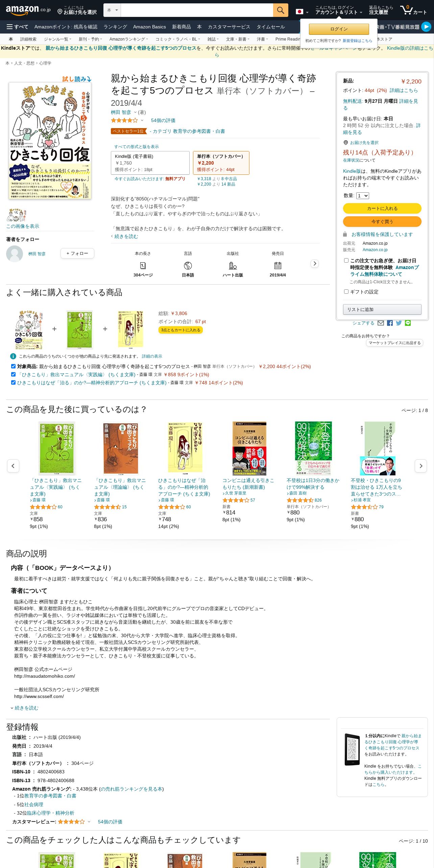Share via the Facebook icon
Image resolution: width=434 pixels, height=868 pixels.
(x=390, y=323)
